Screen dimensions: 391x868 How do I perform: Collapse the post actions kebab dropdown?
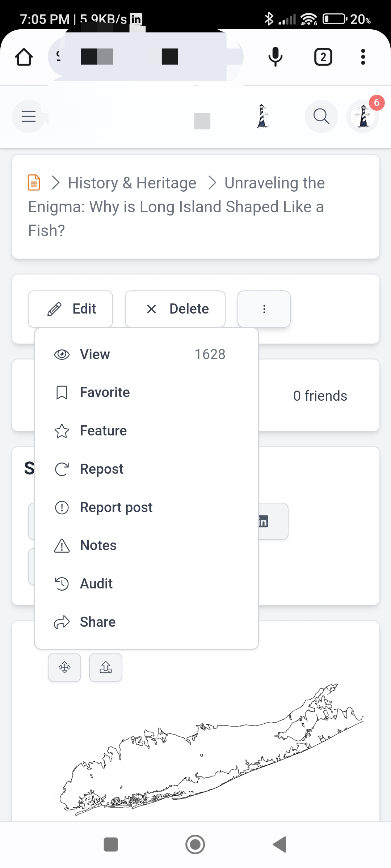point(264,309)
